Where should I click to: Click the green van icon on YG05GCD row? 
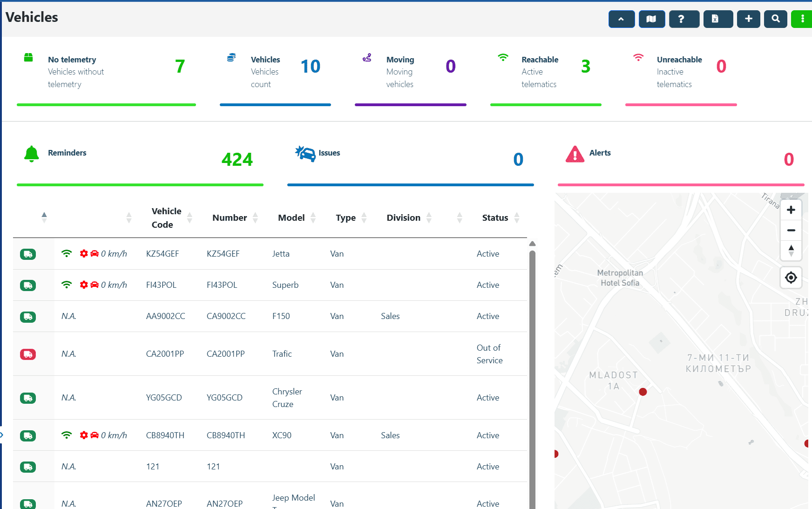(28, 397)
